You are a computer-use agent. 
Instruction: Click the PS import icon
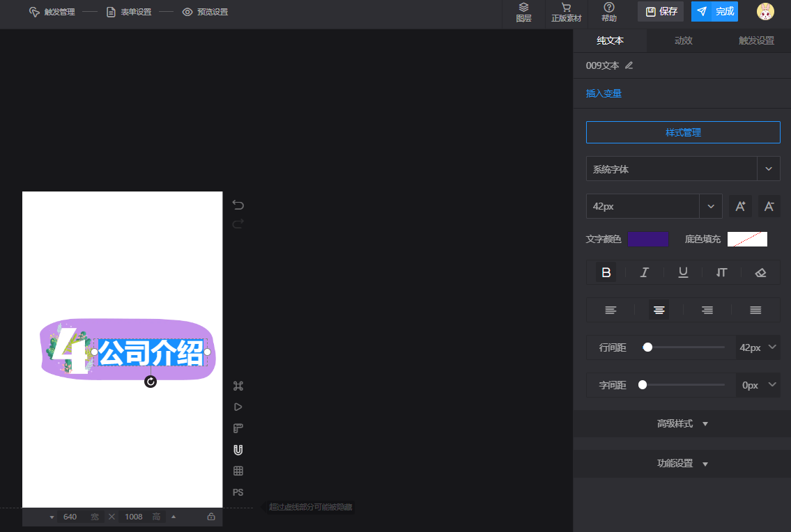pyautogui.click(x=238, y=492)
